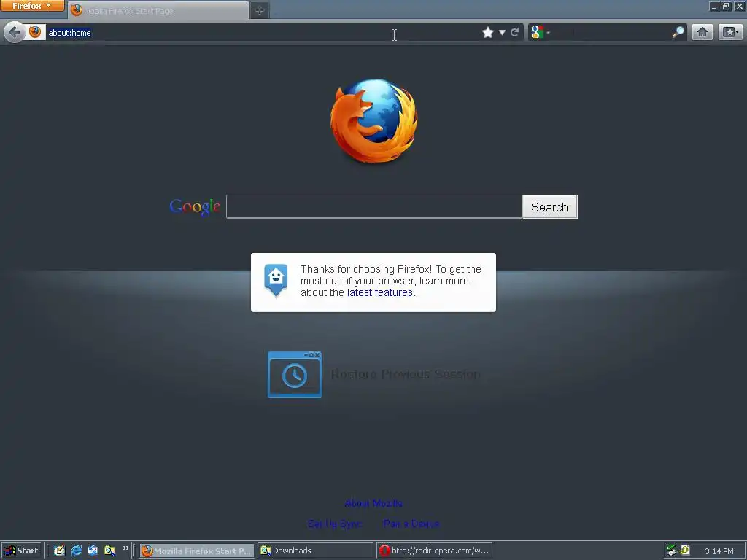
Task: Reload the current page
Action: pos(515,32)
